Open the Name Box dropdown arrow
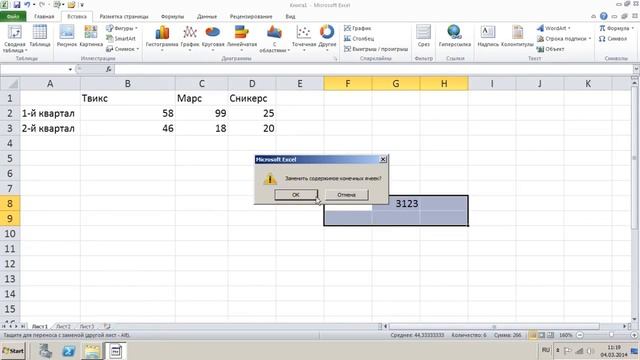 (x=70, y=69)
